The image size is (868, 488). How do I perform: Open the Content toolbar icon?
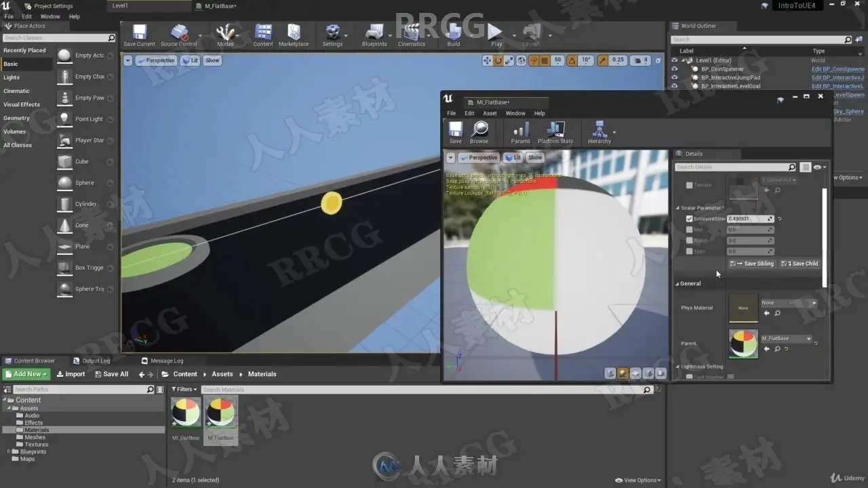(x=263, y=35)
